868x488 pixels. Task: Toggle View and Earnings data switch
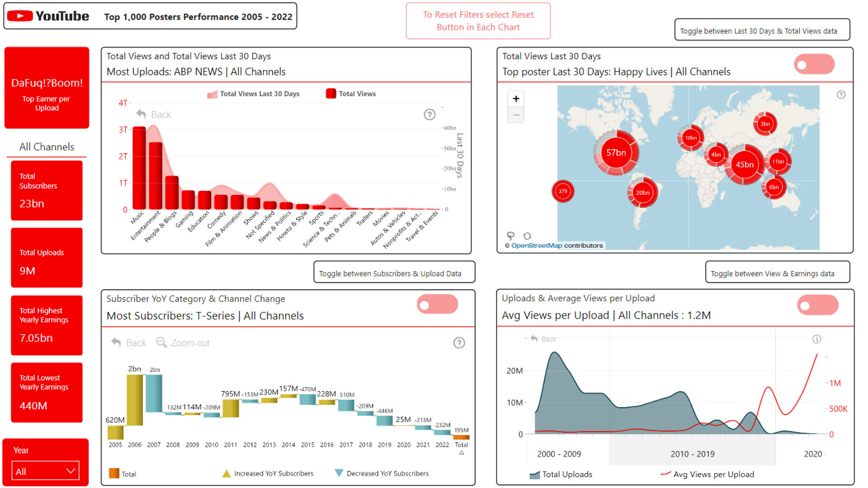click(818, 305)
